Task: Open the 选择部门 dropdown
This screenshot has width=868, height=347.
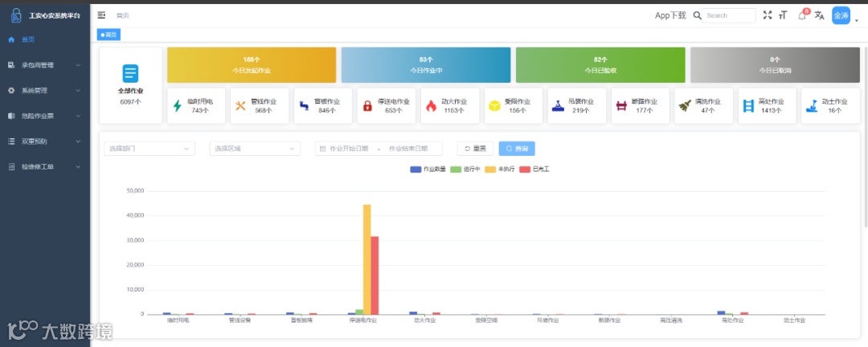Action: tap(149, 149)
